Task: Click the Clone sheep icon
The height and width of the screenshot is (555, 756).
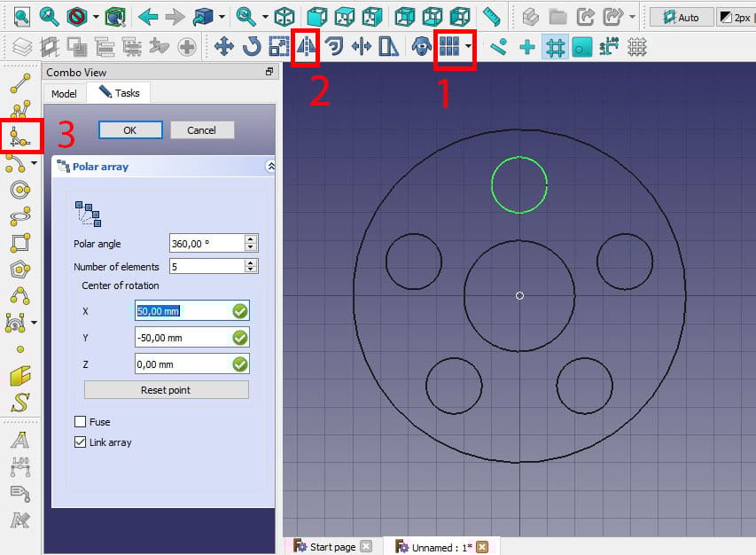Action: pos(421,47)
